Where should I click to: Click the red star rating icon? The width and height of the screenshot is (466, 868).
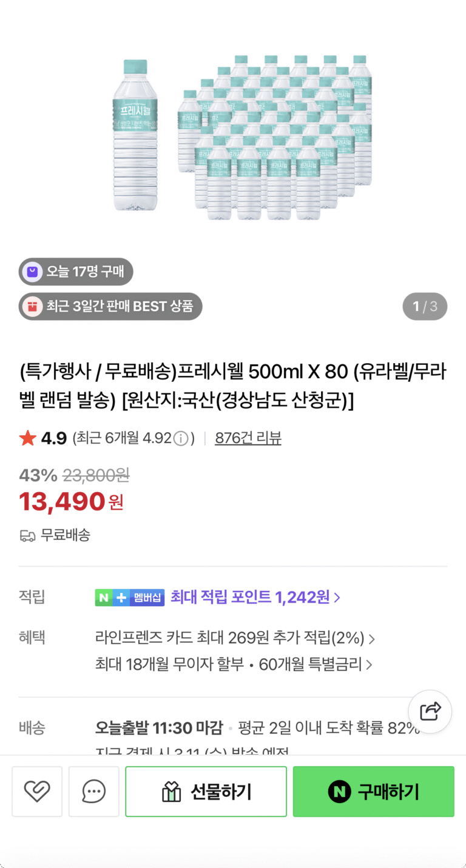[x=28, y=438]
